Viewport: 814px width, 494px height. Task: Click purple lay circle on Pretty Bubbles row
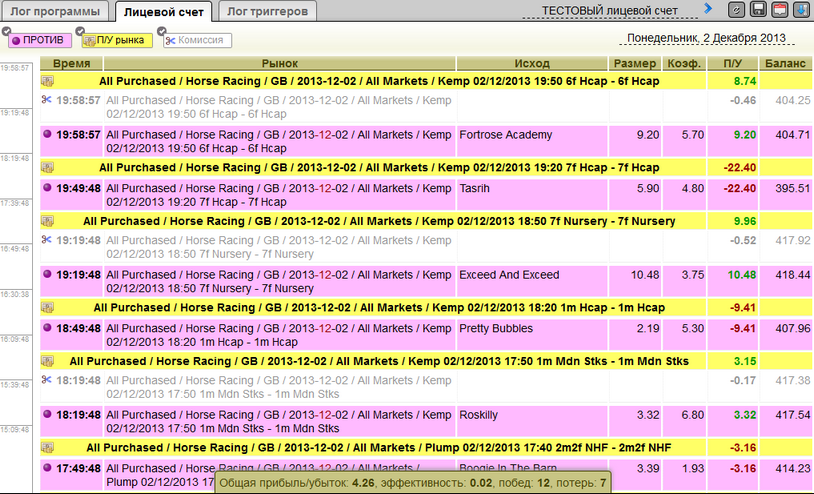[47, 327]
